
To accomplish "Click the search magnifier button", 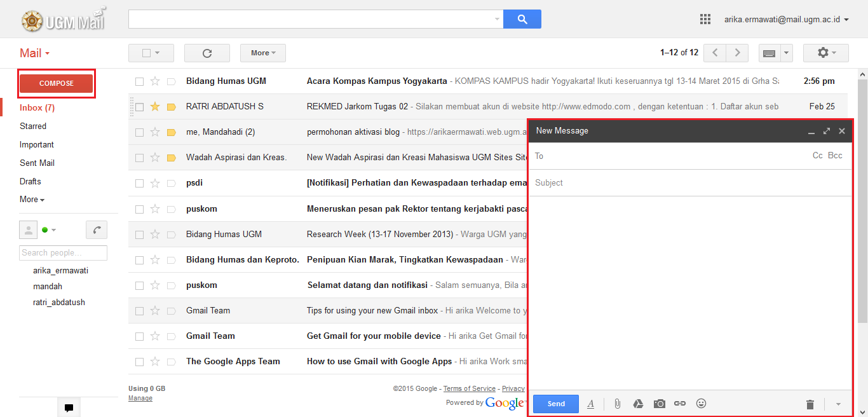I will click(522, 19).
